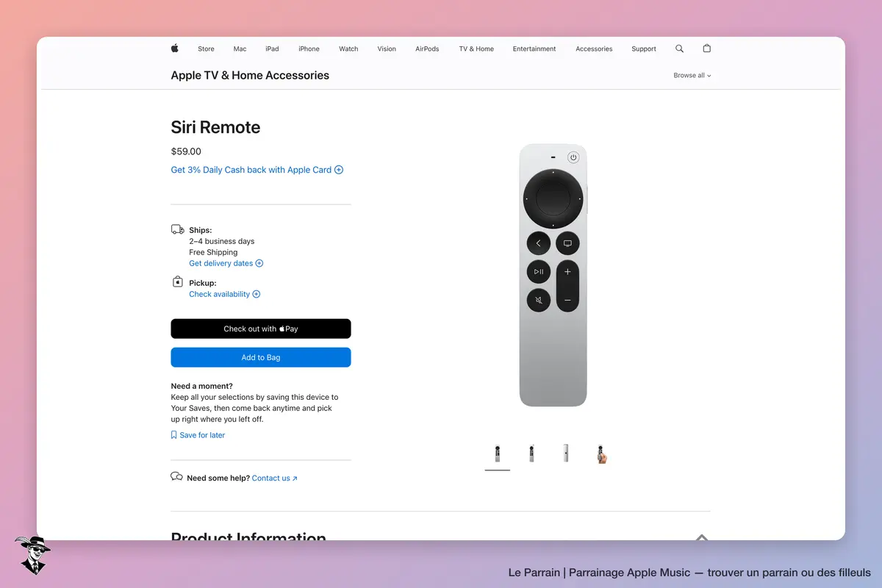Image resolution: width=882 pixels, height=588 pixels.
Task: Click the Add to Bag button
Action: 261,357
